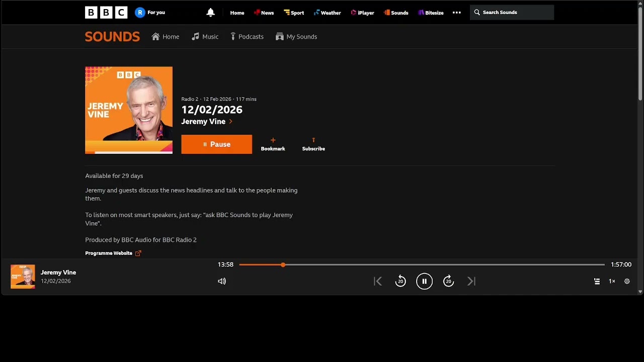Click the BBC logo

pos(106,13)
